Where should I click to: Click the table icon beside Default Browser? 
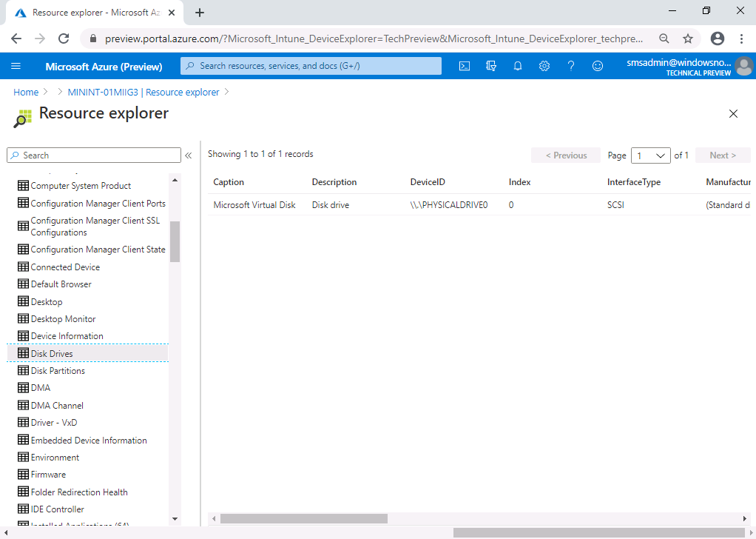(x=23, y=284)
